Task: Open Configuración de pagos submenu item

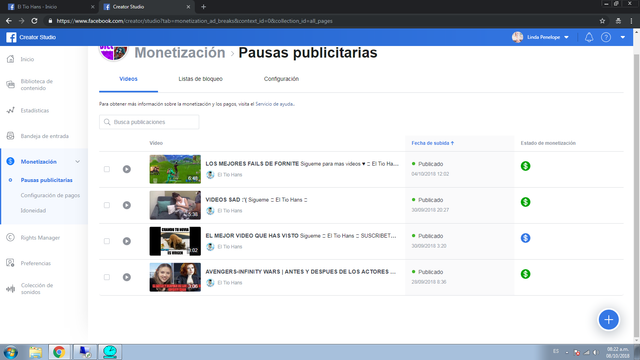Action: [50, 195]
